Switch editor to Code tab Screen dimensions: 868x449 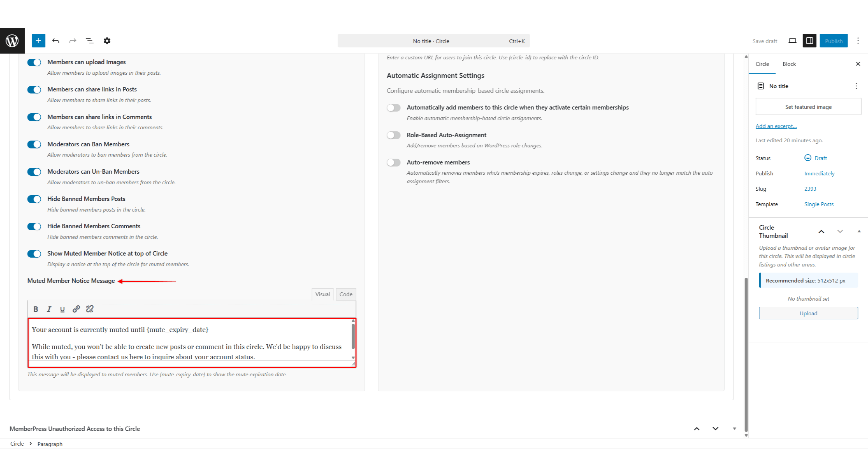tap(346, 294)
